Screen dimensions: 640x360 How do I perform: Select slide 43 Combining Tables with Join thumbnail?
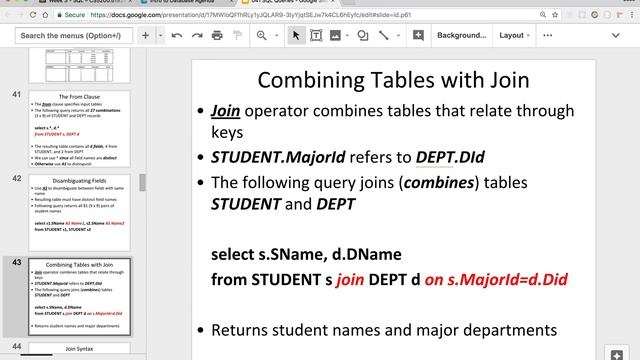(80, 297)
